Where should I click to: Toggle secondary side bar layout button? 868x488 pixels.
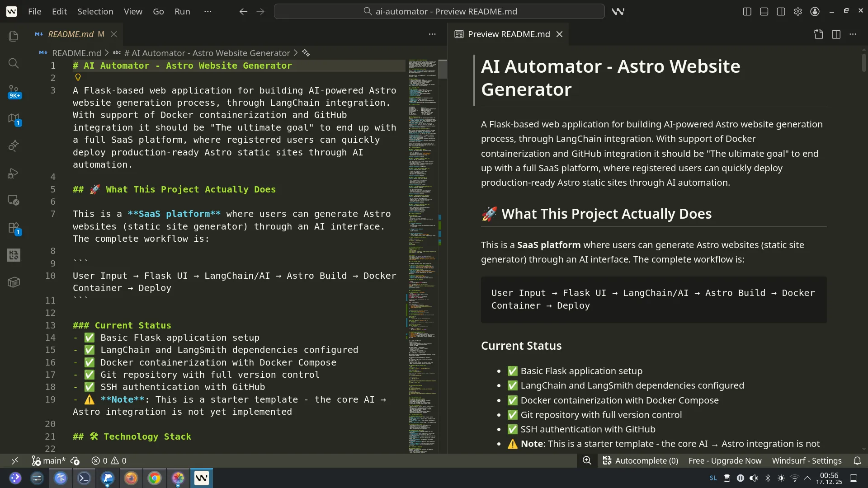(x=781, y=12)
